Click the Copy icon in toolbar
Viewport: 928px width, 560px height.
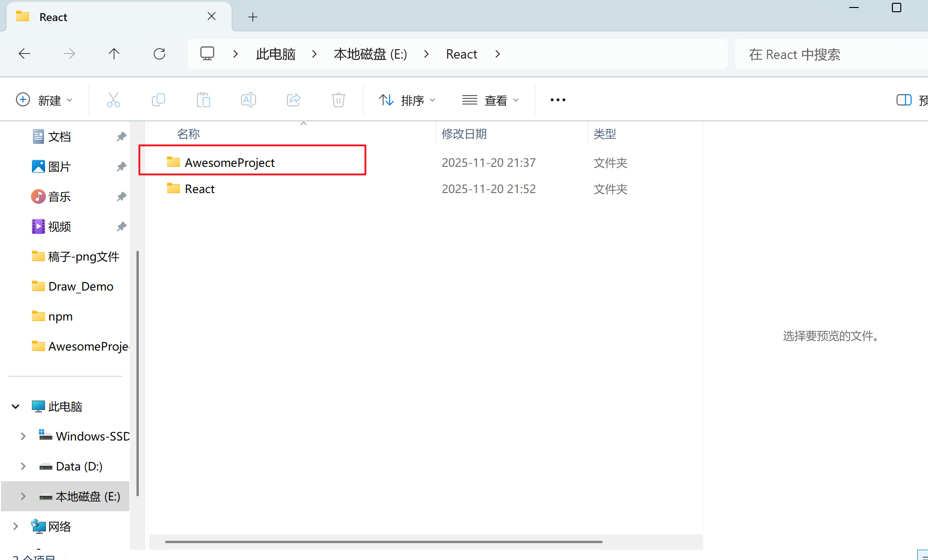click(x=158, y=100)
